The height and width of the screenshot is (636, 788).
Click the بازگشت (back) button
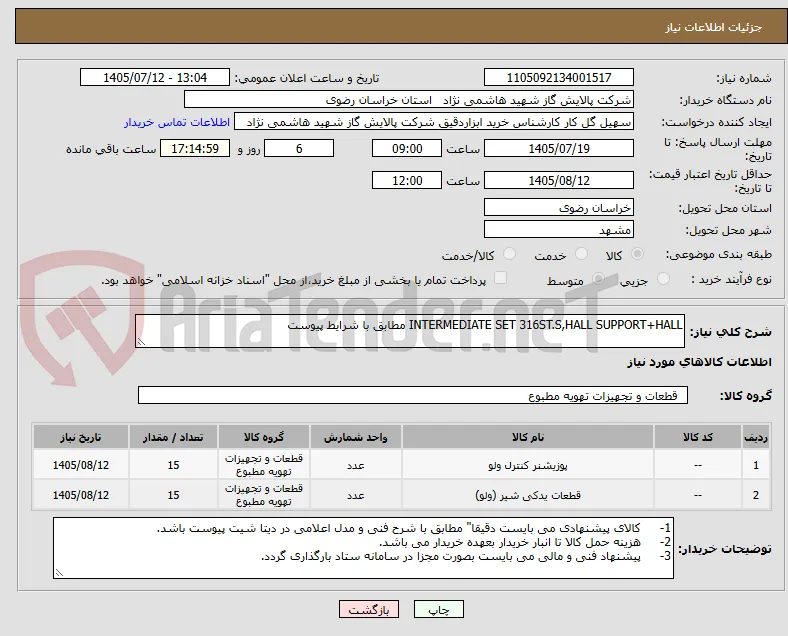[x=369, y=609]
